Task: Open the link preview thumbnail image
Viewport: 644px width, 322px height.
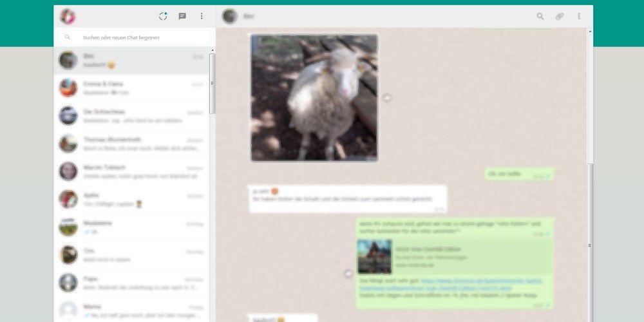Action: [x=375, y=257]
